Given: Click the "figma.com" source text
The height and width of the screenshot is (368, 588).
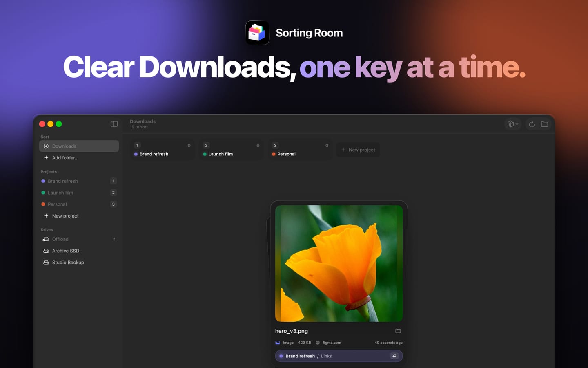Looking at the screenshot, I should click(x=332, y=343).
